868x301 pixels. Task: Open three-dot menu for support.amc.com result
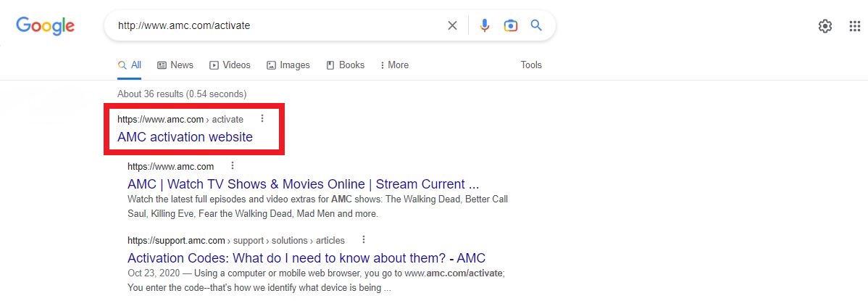pos(364,240)
